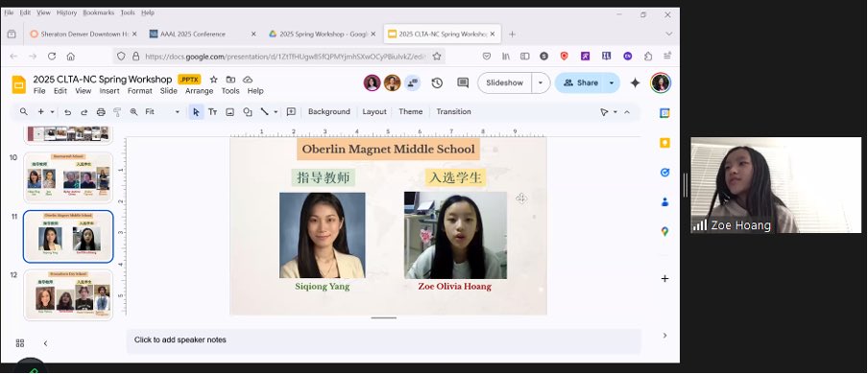Open the Arrange menu

click(x=200, y=91)
